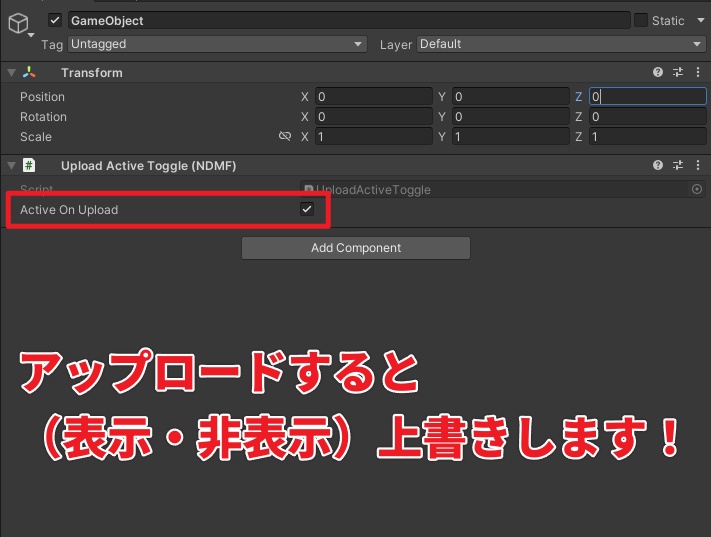This screenshot has width=711, height=537.
Task: Collapse the Transform component foldout
Action: [11, 73]
